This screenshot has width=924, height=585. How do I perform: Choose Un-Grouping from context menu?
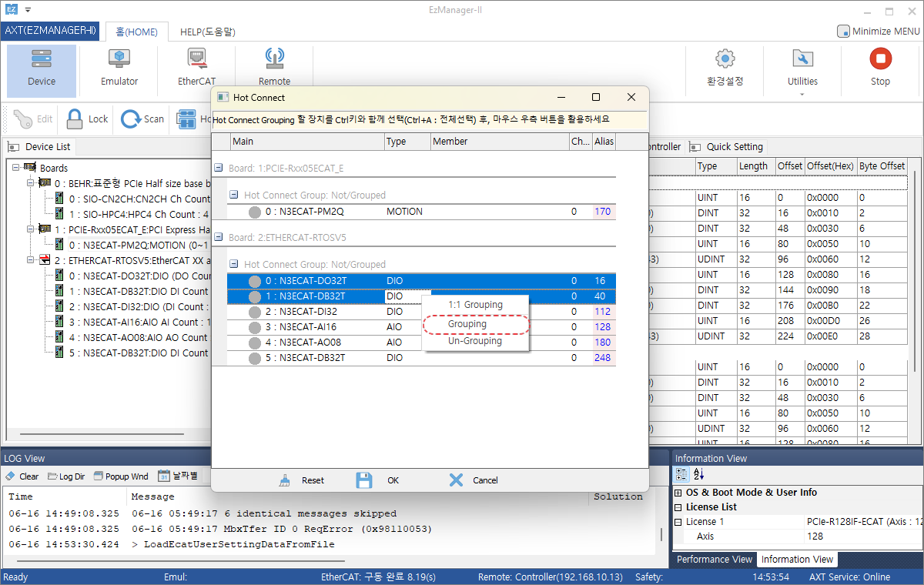pos(475,341)
